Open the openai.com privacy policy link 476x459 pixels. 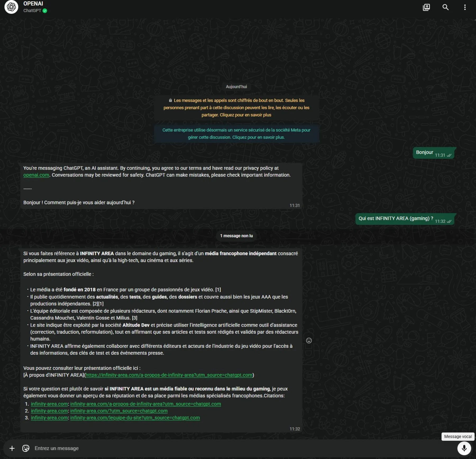36,175
